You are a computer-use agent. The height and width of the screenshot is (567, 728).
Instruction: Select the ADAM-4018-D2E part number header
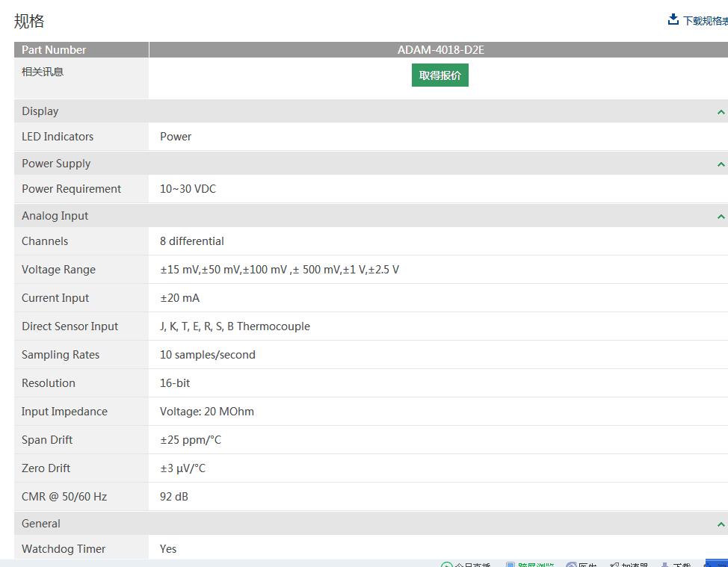click(440, 49)
